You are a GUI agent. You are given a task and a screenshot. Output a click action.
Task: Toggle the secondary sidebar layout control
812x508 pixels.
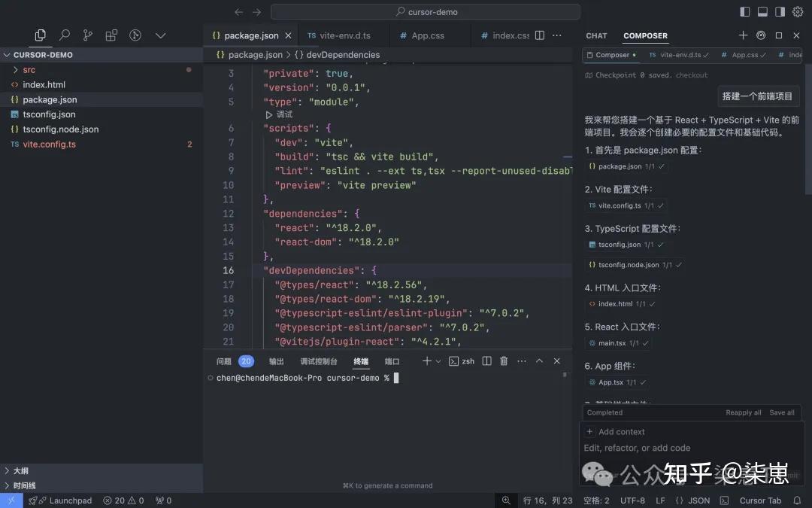pyautogui.click(x=780, y=11)
